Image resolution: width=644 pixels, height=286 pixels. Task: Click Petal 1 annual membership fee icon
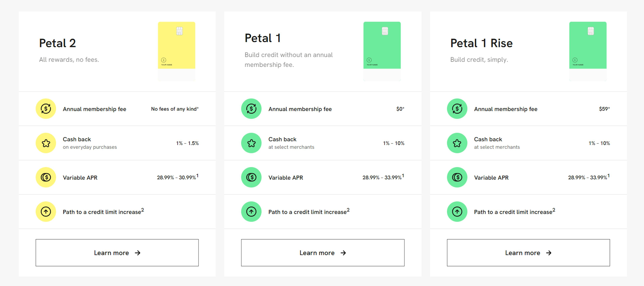point(251,109)
